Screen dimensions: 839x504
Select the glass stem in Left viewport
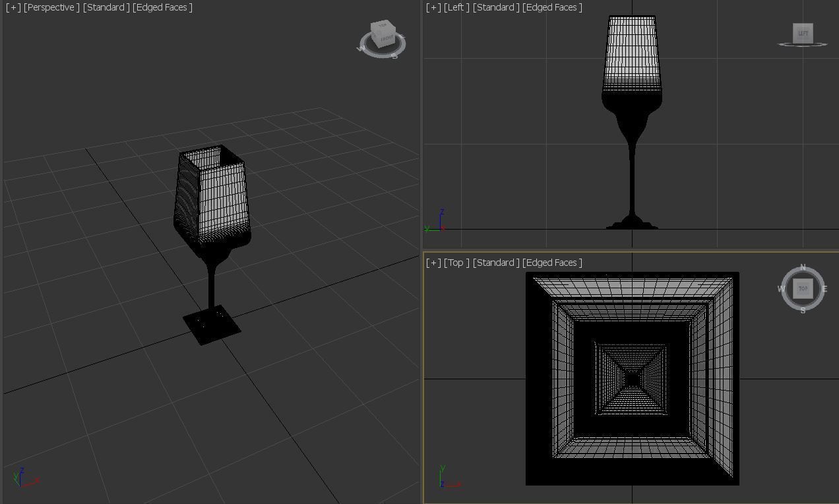tap(632, 178)
